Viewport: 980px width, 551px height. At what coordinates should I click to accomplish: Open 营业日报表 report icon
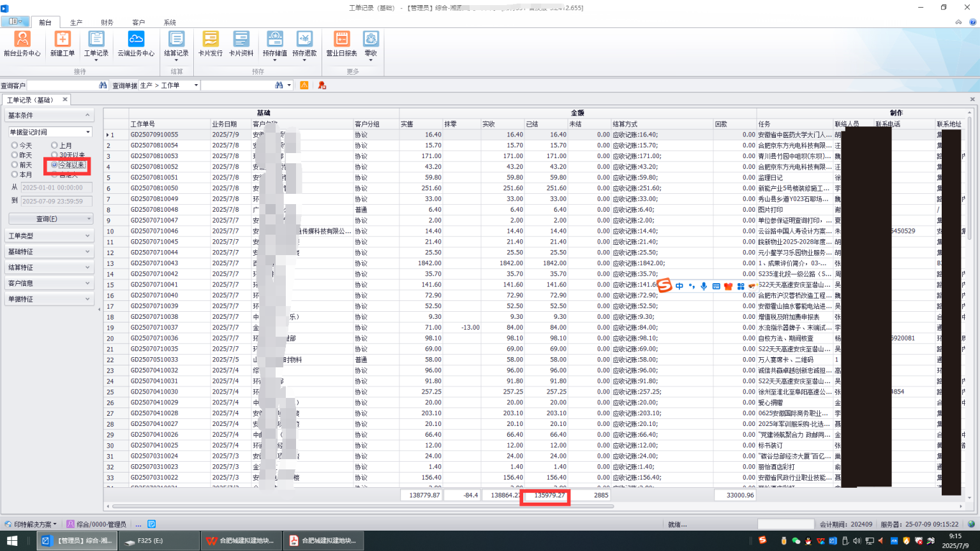(x=342, y=43)
